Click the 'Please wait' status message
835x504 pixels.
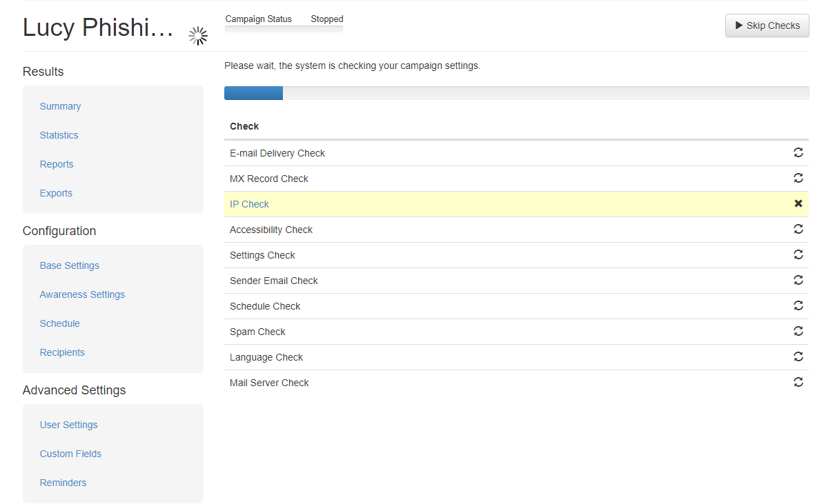click(x=352, y=66)
